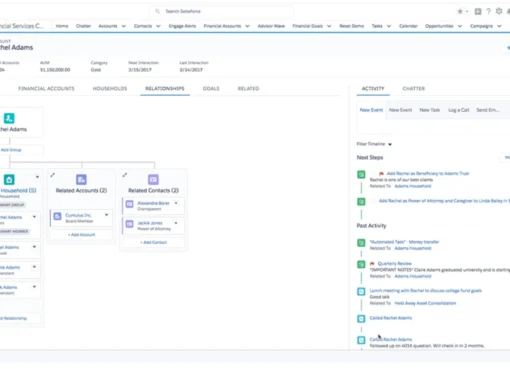This screenshot has height=369, width=510.
Task: Click the Household group icon
Action: [9, 180]
